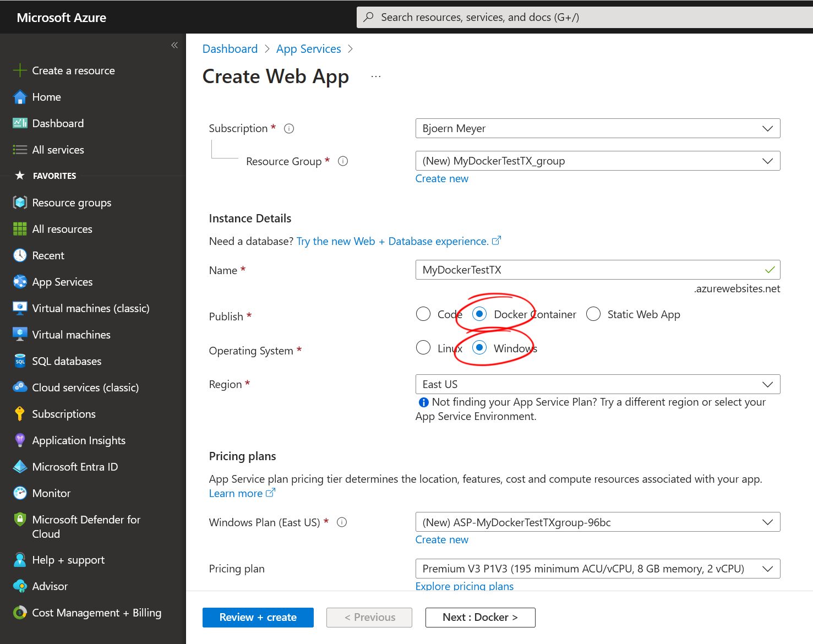The width and height of the screenshot is (813, 644).
Task: Click the FAVORITES star icon
Action: (20, 176)
